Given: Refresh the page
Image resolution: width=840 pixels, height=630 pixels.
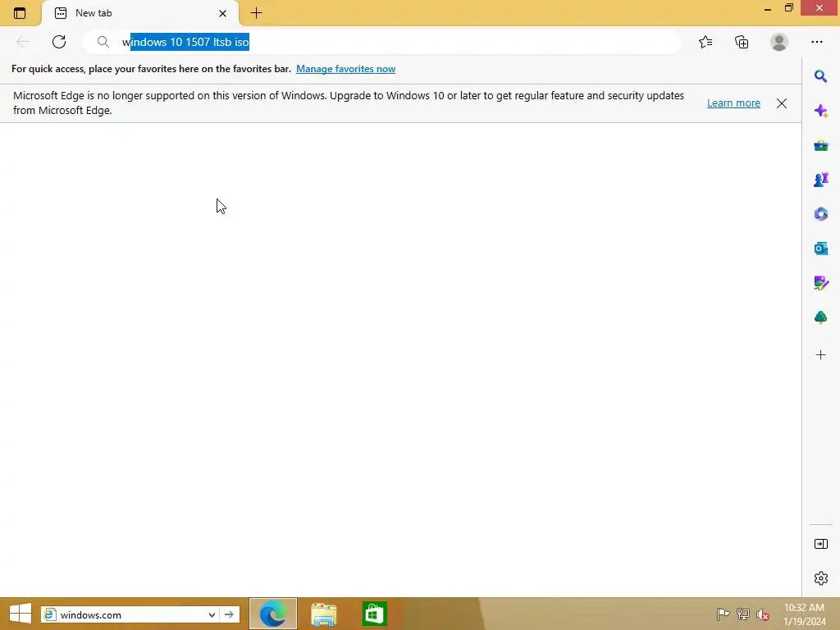Looking at the screenshot, I should (59, 42).
